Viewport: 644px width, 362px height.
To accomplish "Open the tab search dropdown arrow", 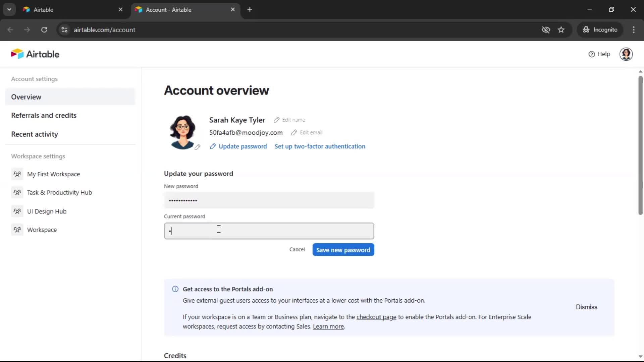I will [x=9, y=9].
